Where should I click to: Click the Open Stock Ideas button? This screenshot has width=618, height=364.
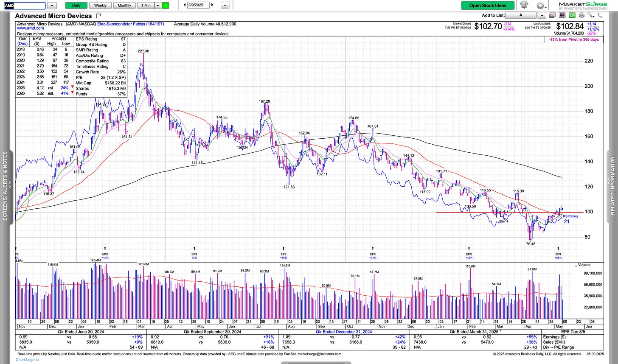pyautogui.click(x=488, y=6)
